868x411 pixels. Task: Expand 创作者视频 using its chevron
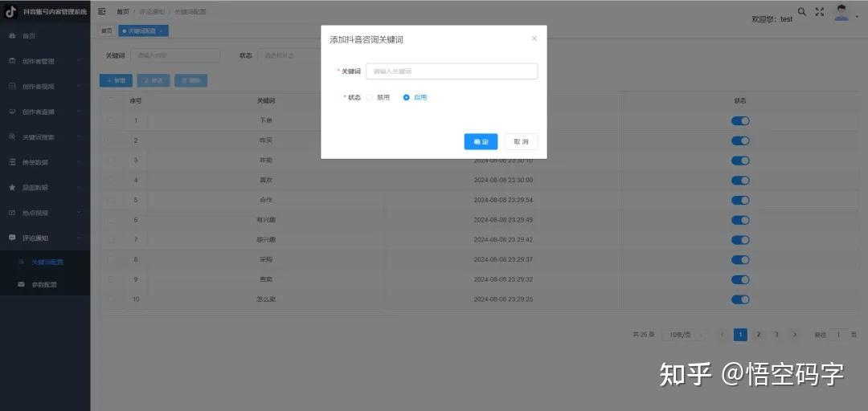click(x=79, y=86)
